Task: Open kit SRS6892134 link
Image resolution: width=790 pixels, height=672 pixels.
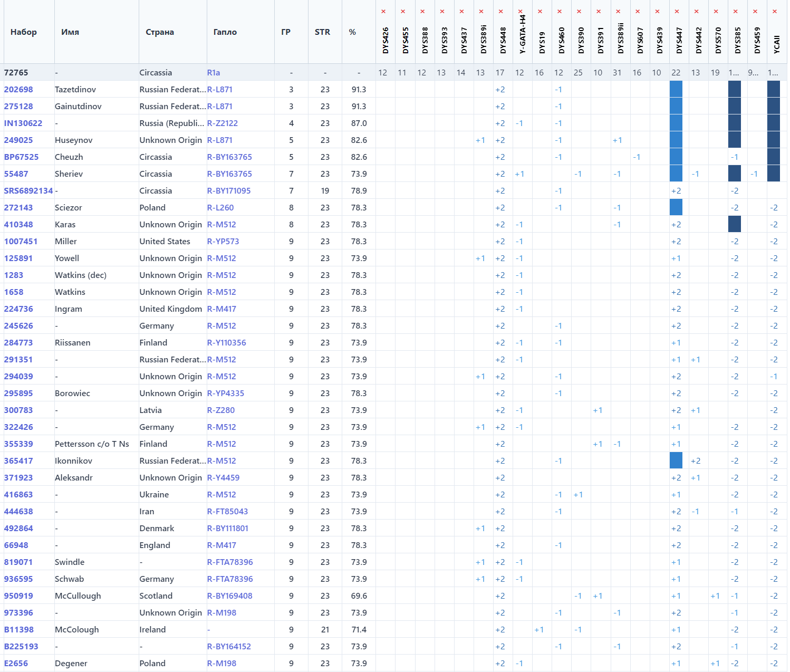Action: 28,191
